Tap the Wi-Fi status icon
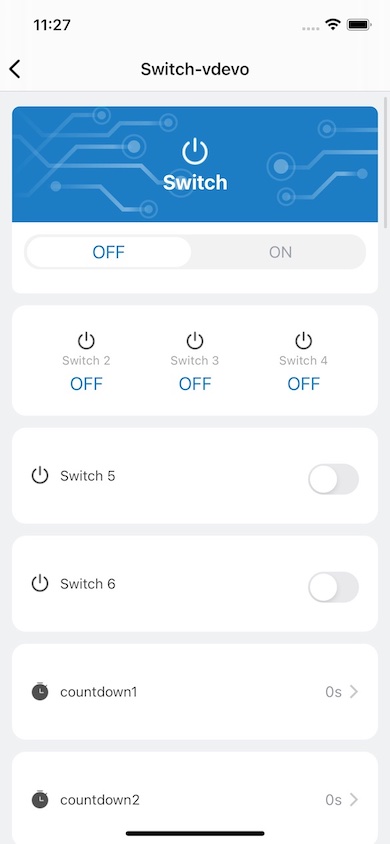Viewport: 390px width, 844px height. click(x=333, y=24)
